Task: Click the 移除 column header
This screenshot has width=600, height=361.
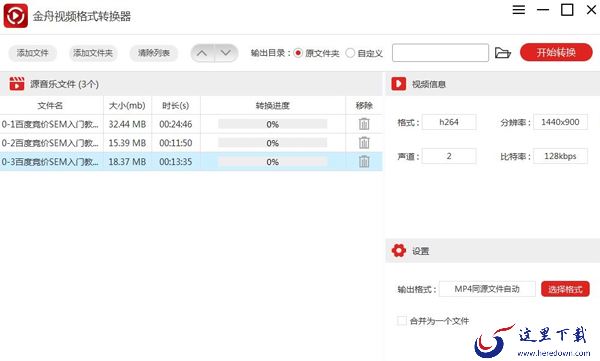Action: click(364, 105)
